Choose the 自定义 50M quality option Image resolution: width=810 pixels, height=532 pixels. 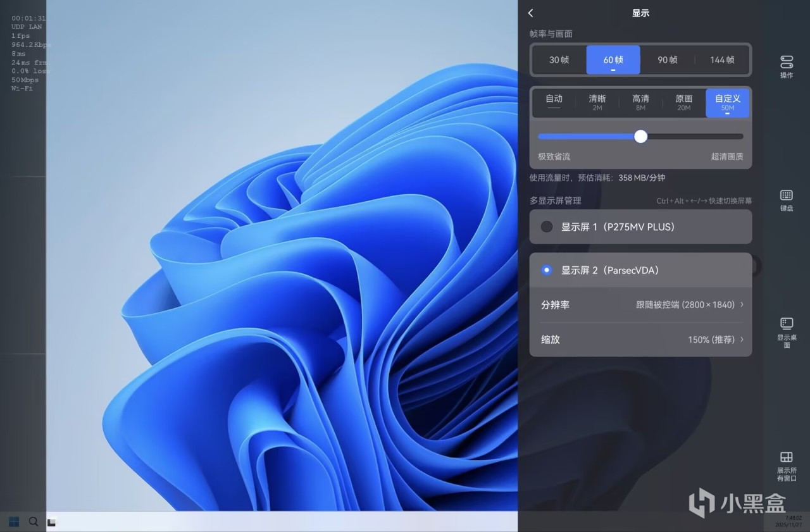point(728,102)
